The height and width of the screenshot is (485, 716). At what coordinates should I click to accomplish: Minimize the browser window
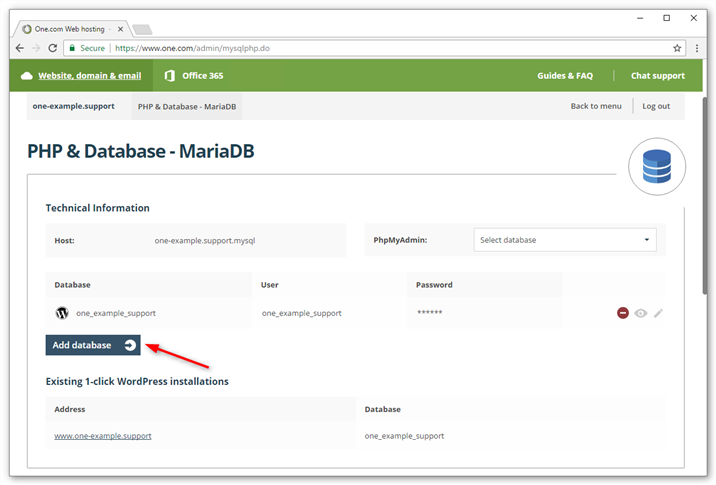click(x=640, y=18)
